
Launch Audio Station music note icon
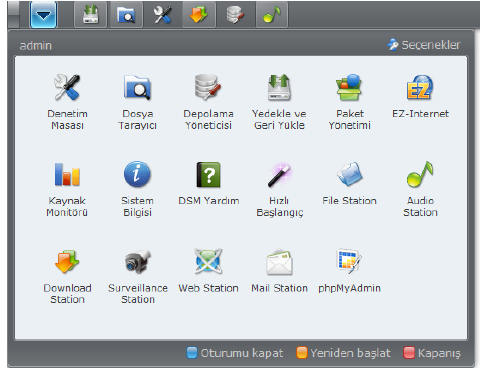pyautogui.click(x=420, y=174)
